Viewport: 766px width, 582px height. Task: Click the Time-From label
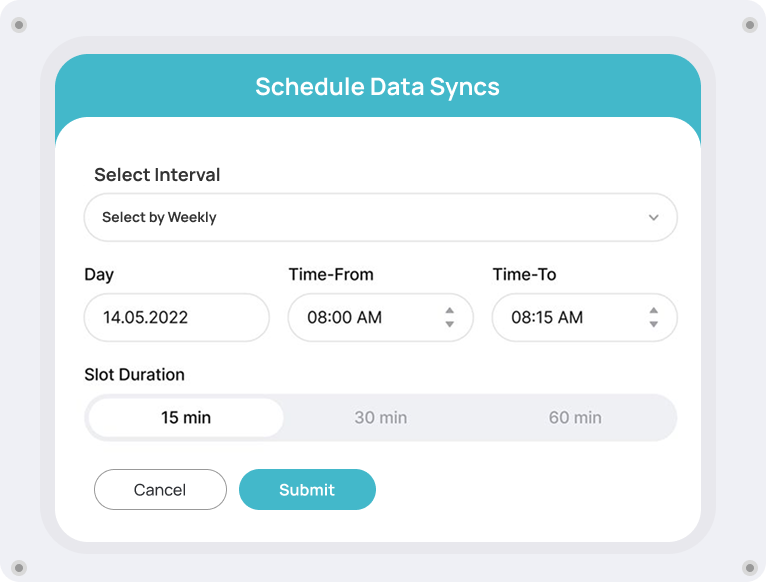331,274
